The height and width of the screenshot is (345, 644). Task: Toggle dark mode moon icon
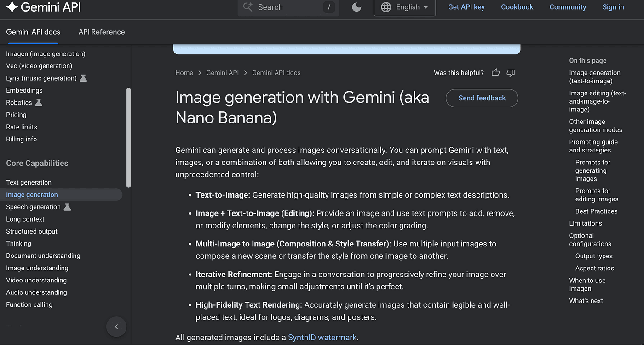pyautogui.click(x=356, y=7)
